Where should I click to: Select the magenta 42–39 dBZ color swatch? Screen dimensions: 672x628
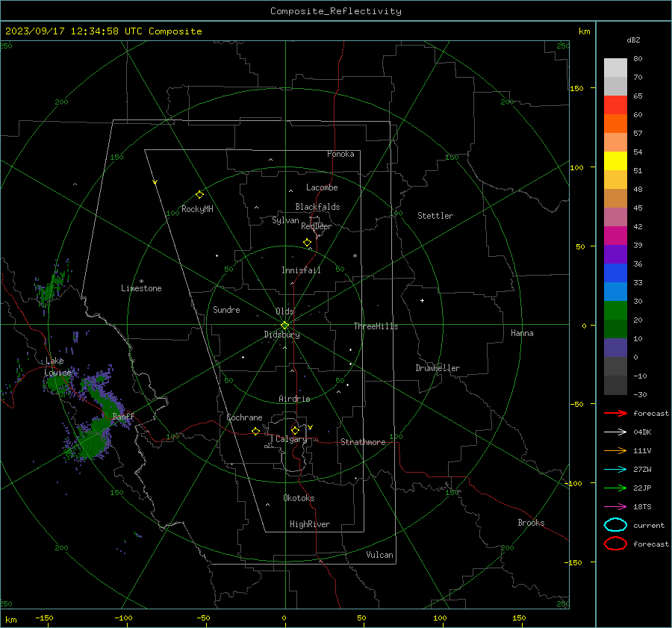[615, 236]
